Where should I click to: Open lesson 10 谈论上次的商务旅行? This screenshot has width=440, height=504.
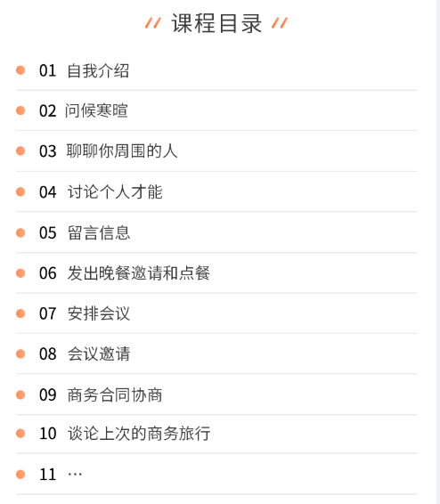point(216,434)
